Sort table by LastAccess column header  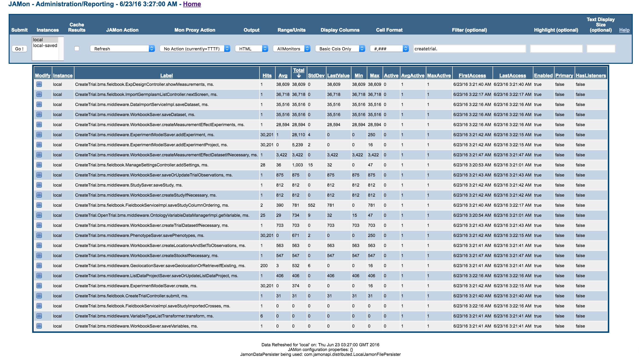pos(512,76)
